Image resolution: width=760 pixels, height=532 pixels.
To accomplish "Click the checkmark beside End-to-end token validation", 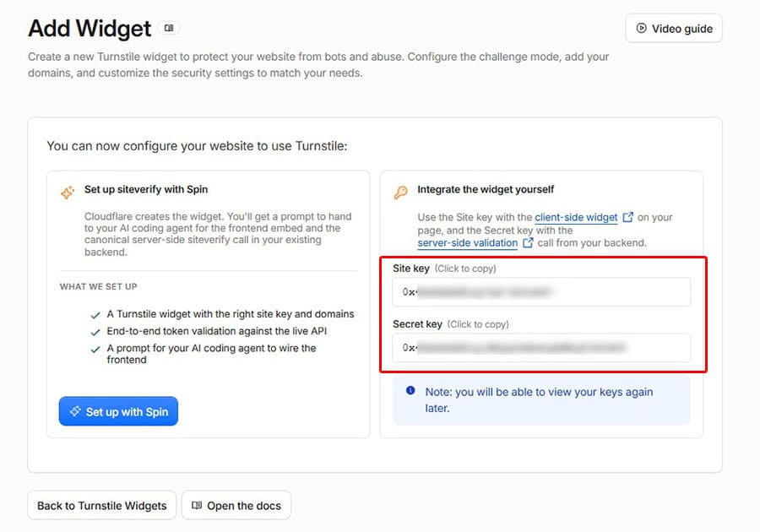I will point(95,332).
